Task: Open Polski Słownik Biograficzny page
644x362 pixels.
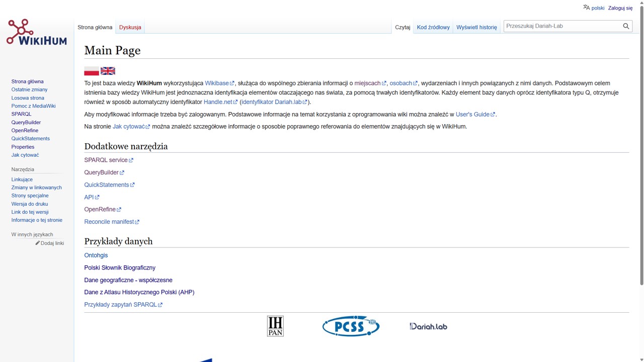Action: [x=120, y=267]
